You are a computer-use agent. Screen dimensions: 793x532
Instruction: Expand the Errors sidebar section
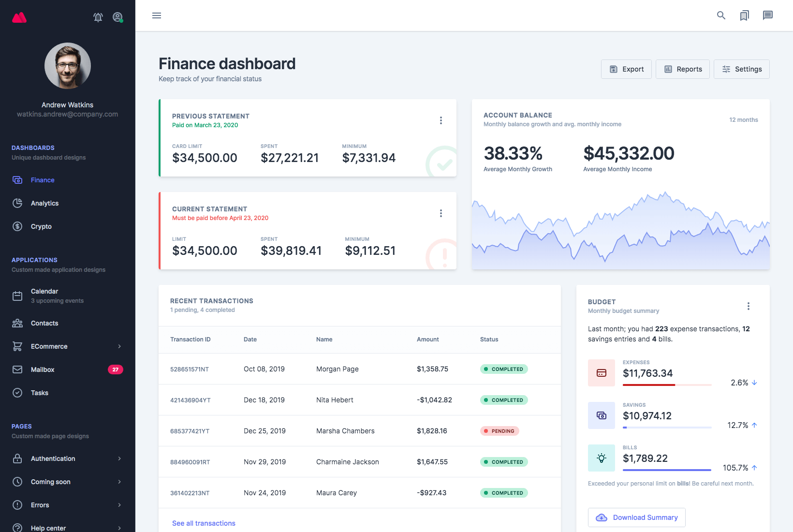point(68,505)
